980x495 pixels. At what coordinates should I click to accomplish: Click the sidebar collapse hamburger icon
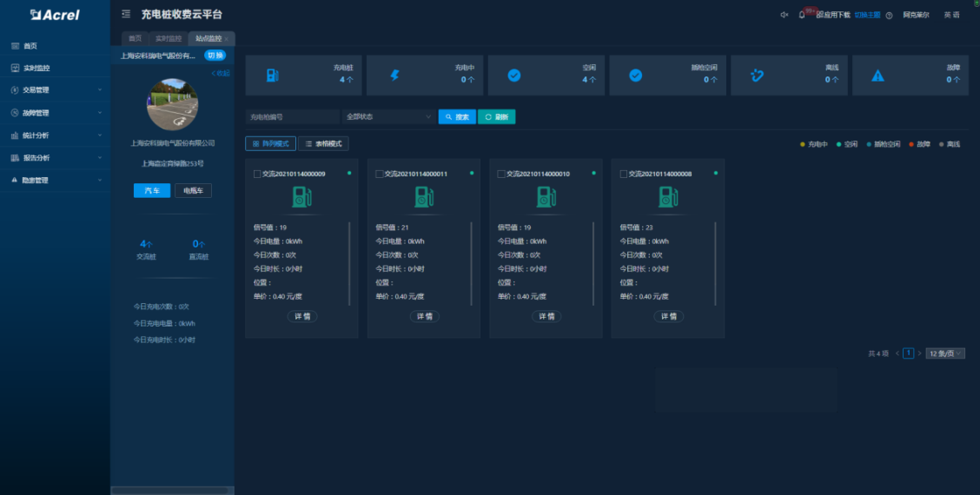click(x=126, y=15)
